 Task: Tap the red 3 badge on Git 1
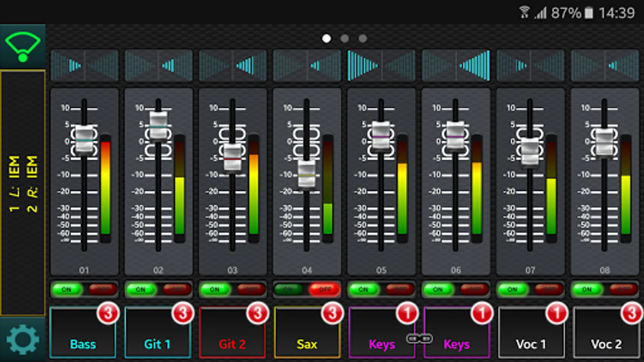(x=183, y=313)
